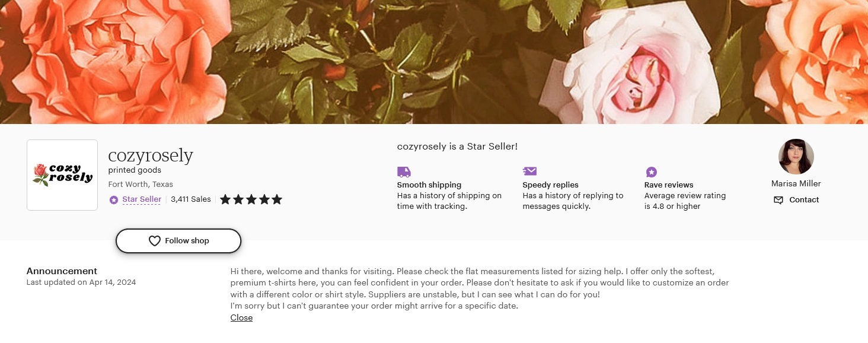Click the 3,411 Sales count
The height and width of the screenshot is (343, 868).
coord(191,199)
